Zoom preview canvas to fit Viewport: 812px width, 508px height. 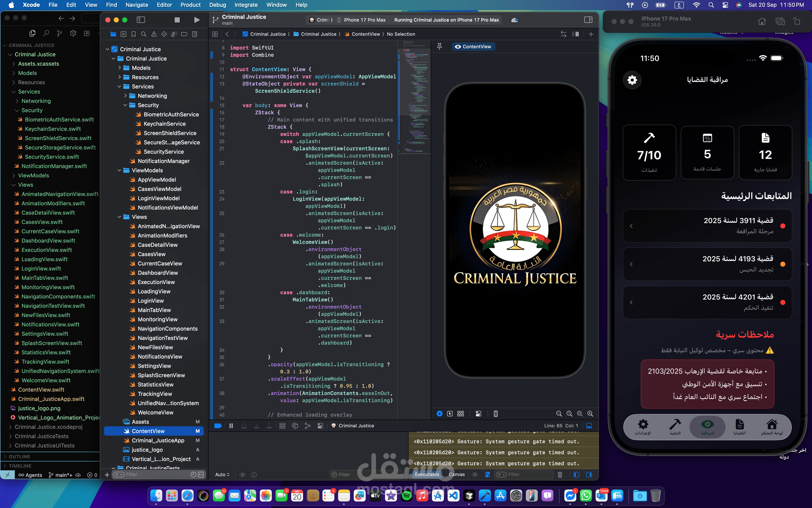[x=580, y=414]
